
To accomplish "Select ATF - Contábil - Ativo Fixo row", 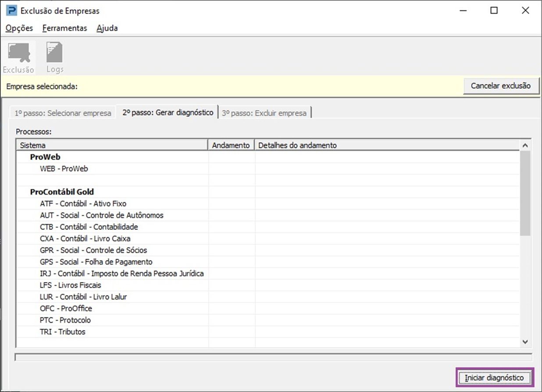I will click(x=268, y=203).
